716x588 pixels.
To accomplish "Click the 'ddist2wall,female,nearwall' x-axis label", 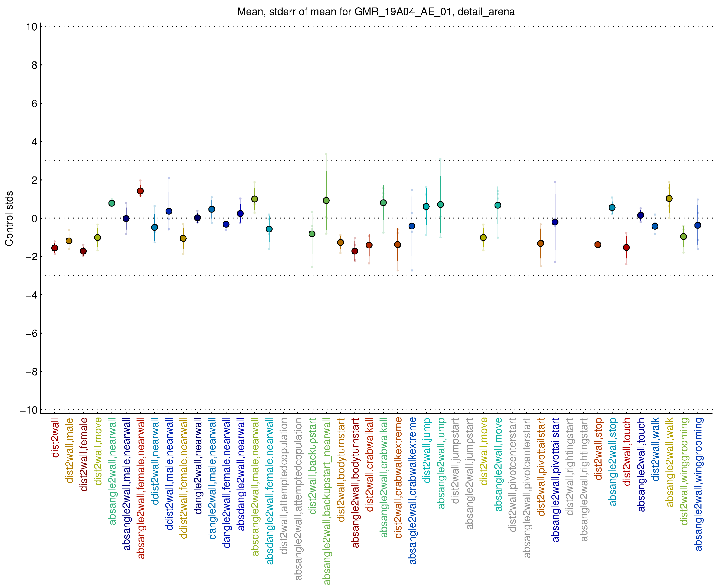I will [x=183, y=478].
